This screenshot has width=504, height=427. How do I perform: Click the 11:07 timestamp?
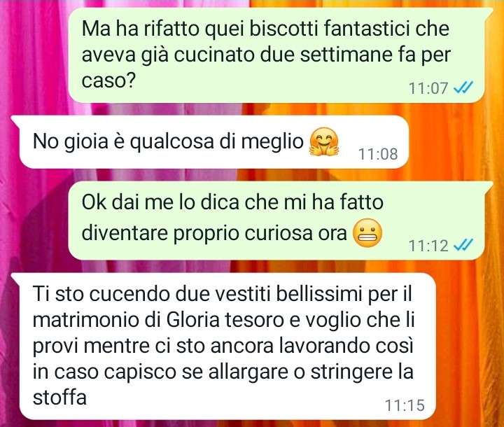point(428,87)
